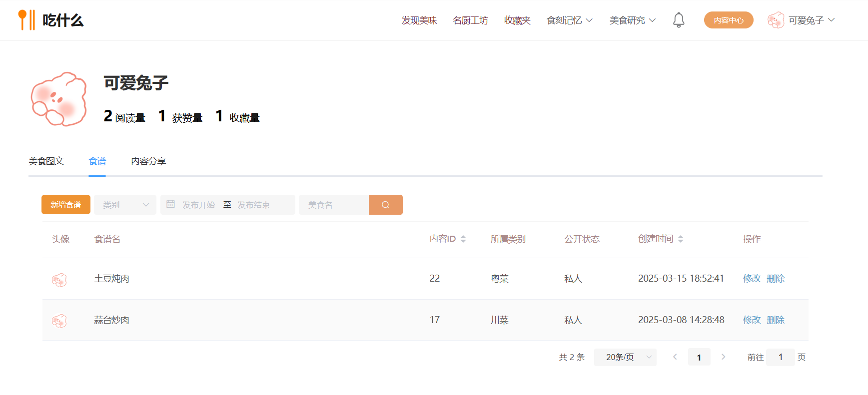This screenshot has width=868, height=395.
Task: Click the 川菜 category cell
Action: (x=500, y=320)
